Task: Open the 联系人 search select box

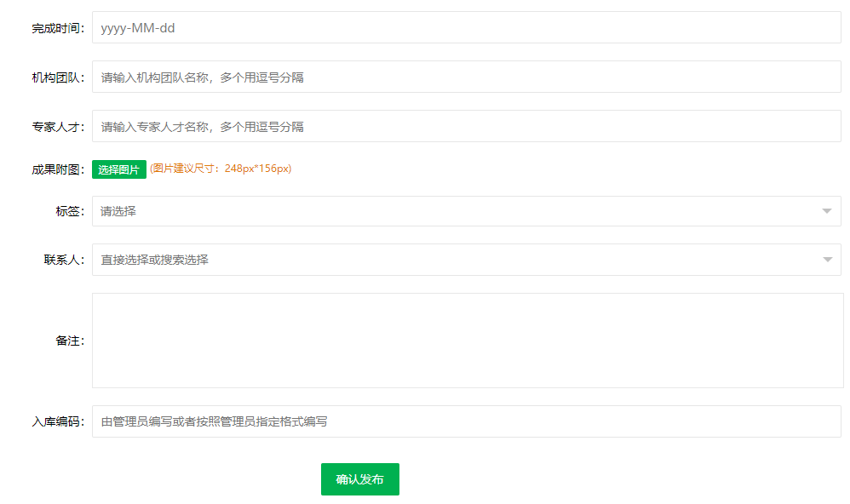Action: [451, 260]
